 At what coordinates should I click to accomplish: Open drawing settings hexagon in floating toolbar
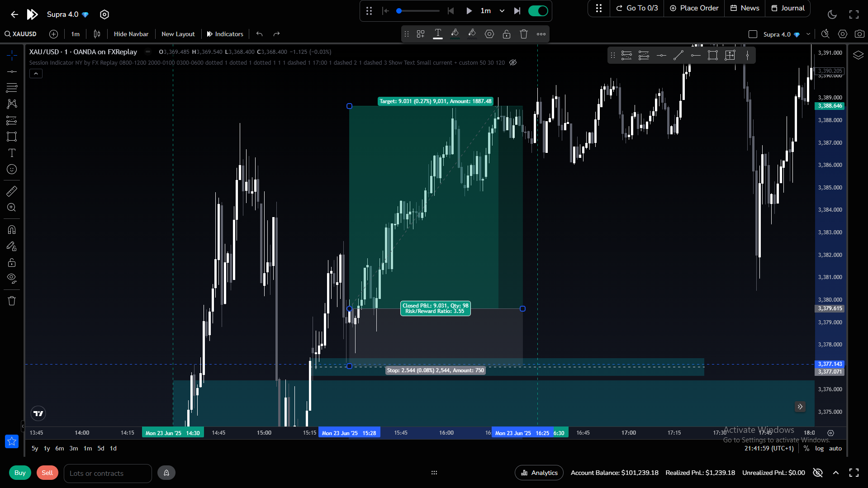point(489,34)
